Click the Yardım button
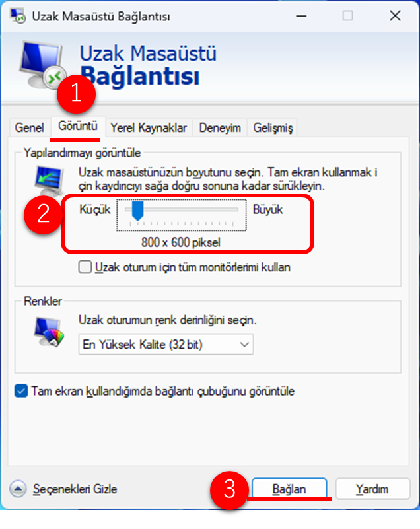The image size is (420, 529). 372,489
